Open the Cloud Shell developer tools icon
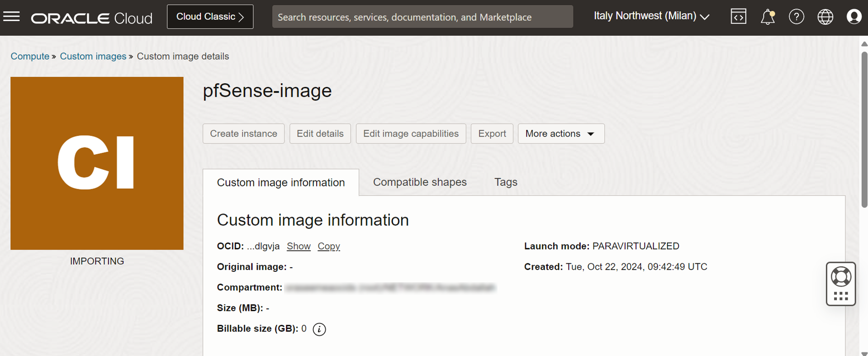Viewport: 868px width, 356px height. tap(738, 17)
